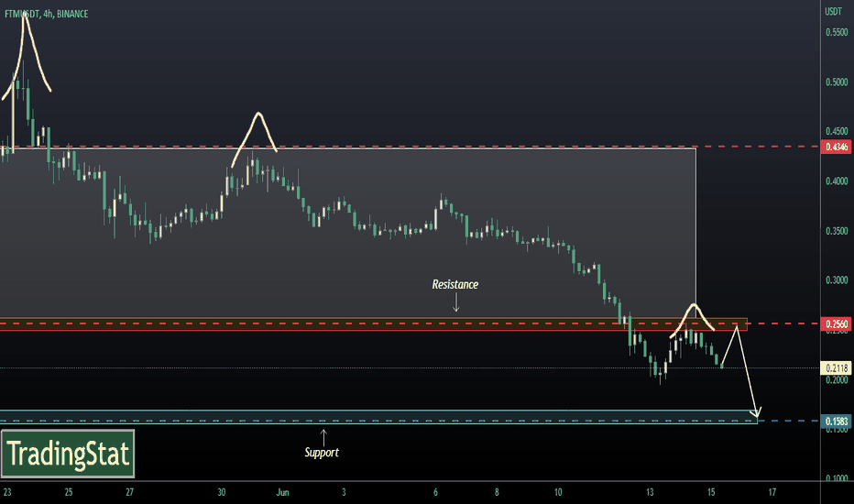The image size is (854, 504).
Task: Click the 0.2560 red price label
Action: [x=836, y=324]
